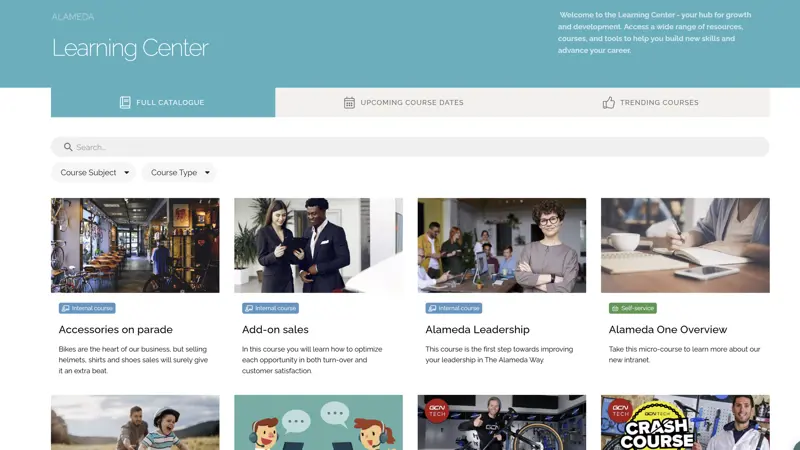The width and height of the screenshot is (800, 450).
Task: Expand the Course Subject dropdown
Action: coord(93,172)
